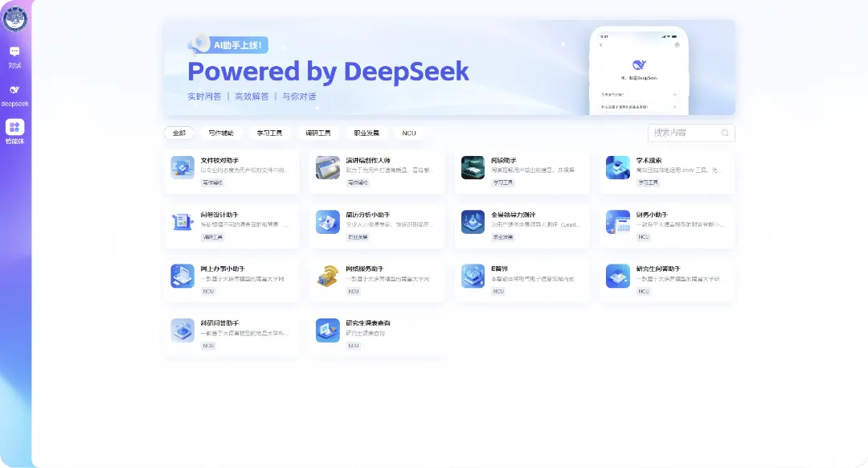The height and width of the screenshot is (468, 868).
Task: Switch to the 写作辅助 category tab
Action: click(x=221, y=133)
